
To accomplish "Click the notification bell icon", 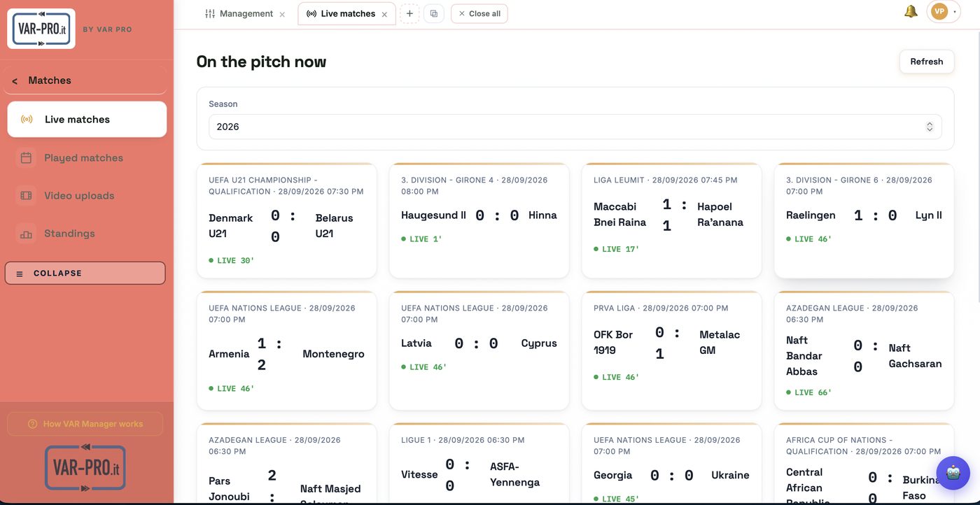I will tap(911, 11).
